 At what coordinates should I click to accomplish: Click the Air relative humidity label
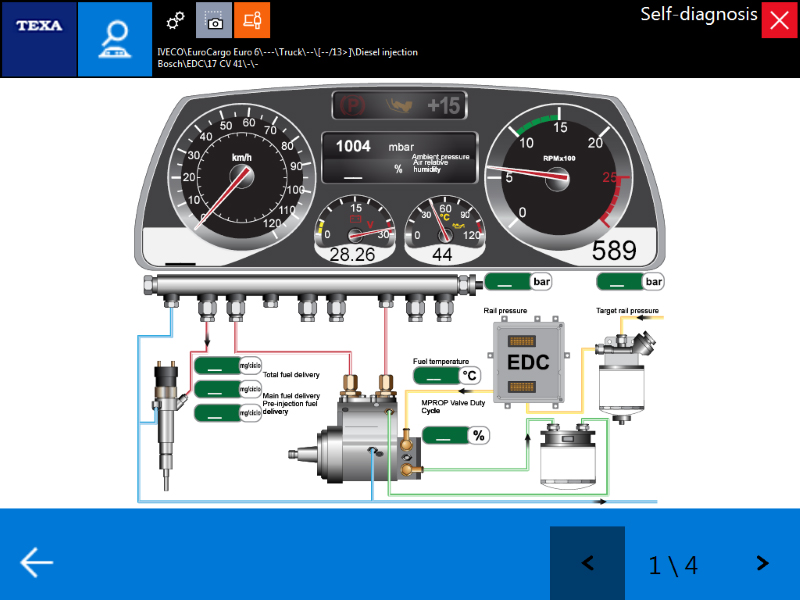[x=431, y=166]
